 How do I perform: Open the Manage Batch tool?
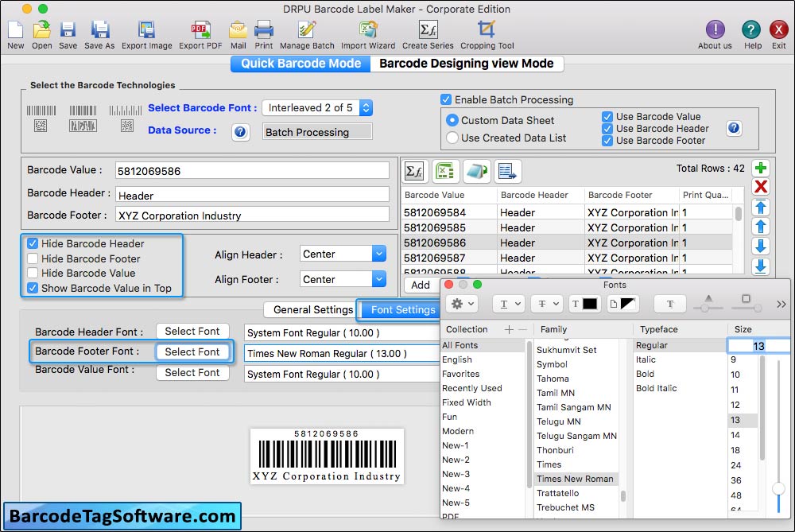(x=307, y=30)
